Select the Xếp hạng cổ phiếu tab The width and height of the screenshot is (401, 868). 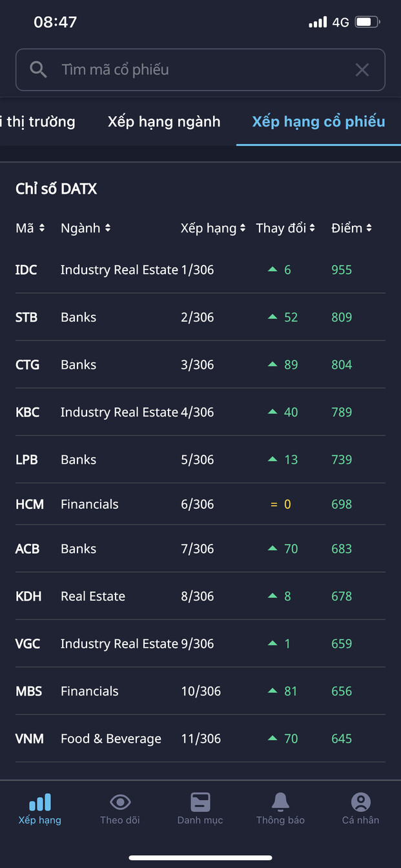(318, 121)
